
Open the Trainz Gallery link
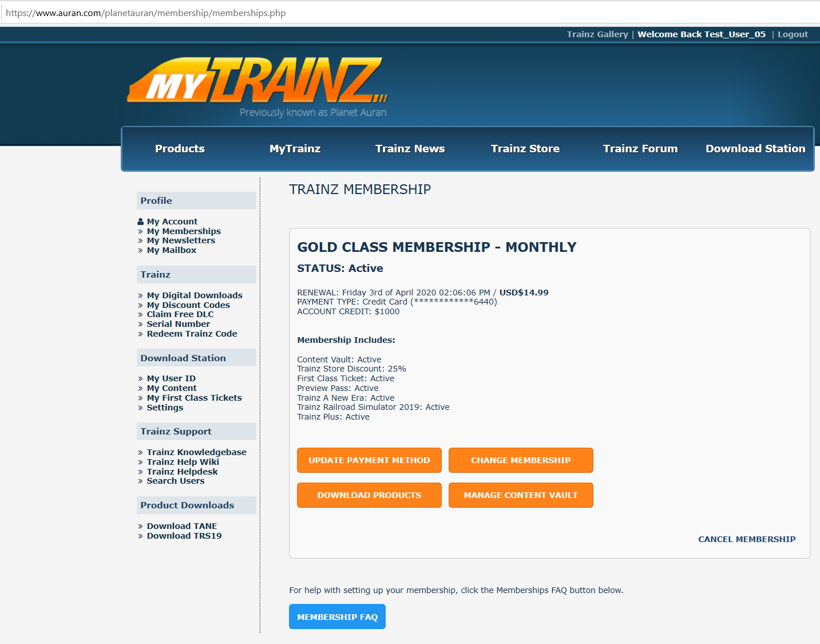(597, 34)
